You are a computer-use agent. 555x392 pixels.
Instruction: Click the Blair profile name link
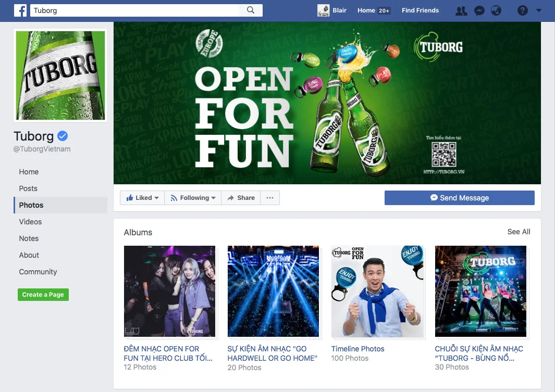(339, 10)
